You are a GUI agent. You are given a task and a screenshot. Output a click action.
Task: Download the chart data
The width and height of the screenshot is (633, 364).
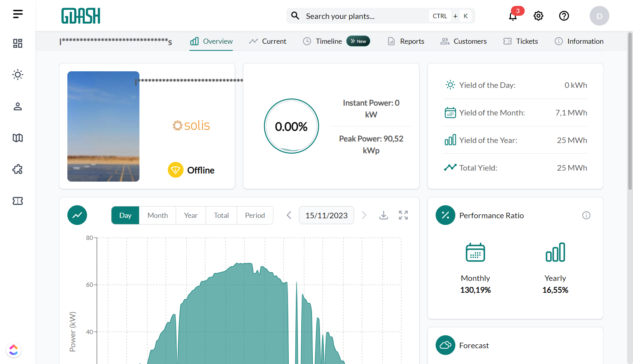pyautogui.click(x=384, y=215)
